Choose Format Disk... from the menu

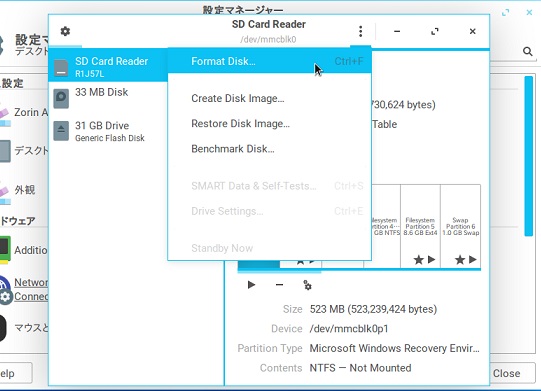click(x=269, y=61)
